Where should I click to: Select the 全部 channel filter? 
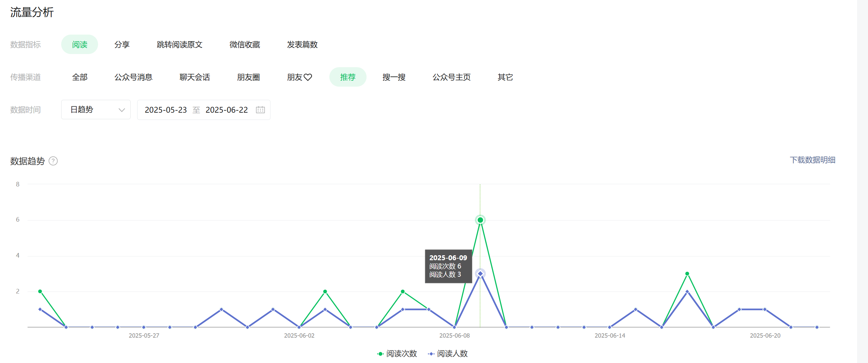(80, 77)
